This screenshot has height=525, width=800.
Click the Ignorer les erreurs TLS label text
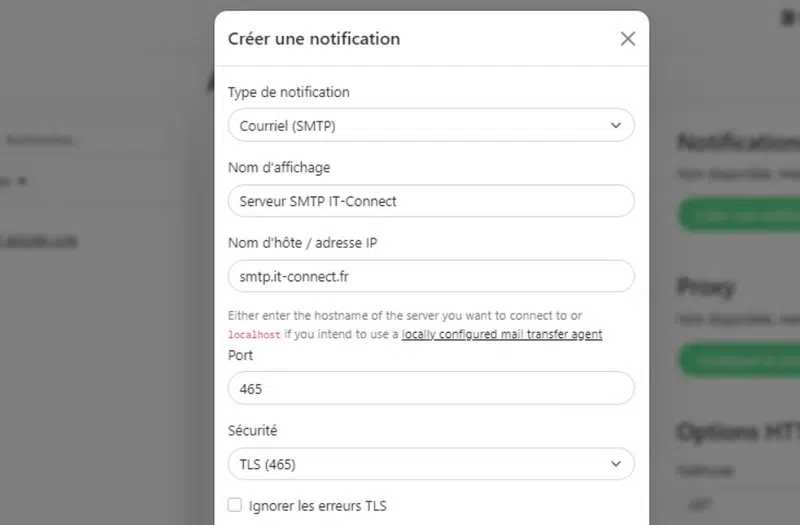tap(317, 505)
